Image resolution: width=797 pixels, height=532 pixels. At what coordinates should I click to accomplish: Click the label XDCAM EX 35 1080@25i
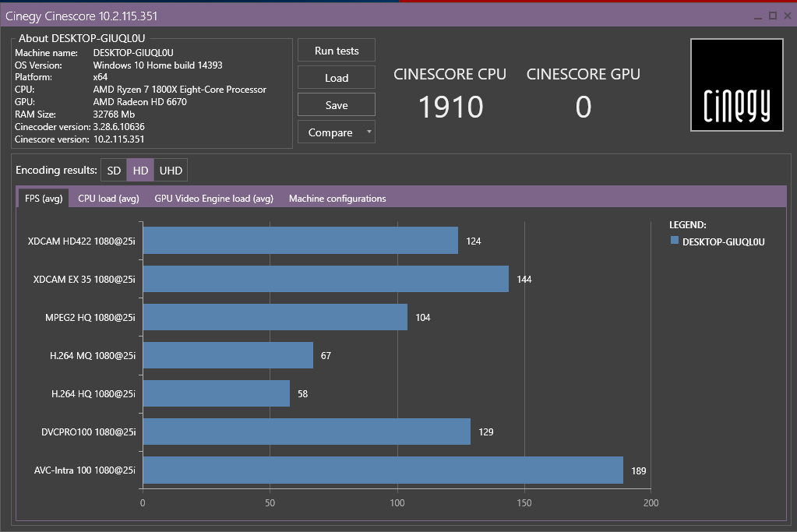click(x=84, y=279)
